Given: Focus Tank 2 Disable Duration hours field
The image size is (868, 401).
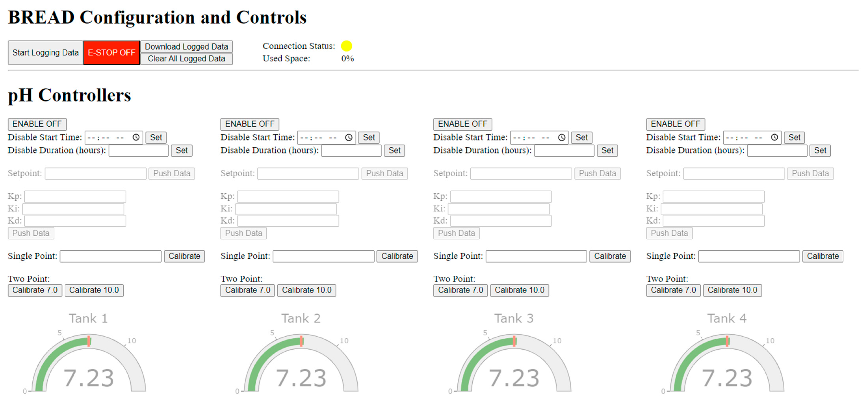Looking at the screenshot, I should point(351,150).
